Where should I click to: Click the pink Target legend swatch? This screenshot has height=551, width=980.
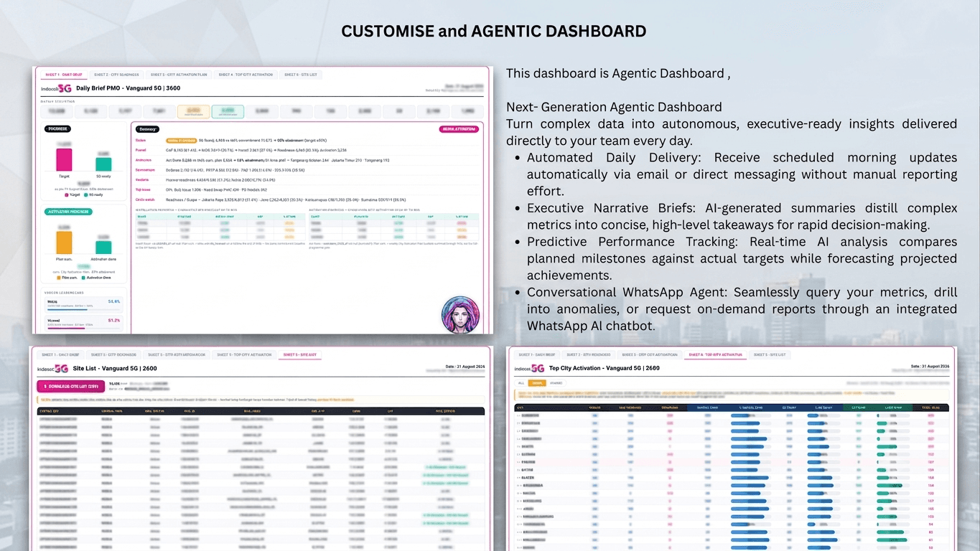click(67, 194)
